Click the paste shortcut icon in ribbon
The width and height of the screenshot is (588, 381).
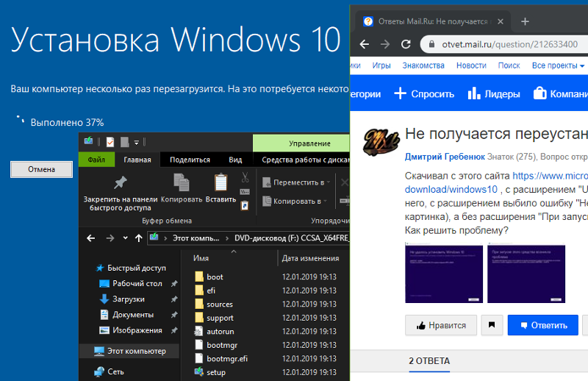pyautogui.click(x=245, y=205)
